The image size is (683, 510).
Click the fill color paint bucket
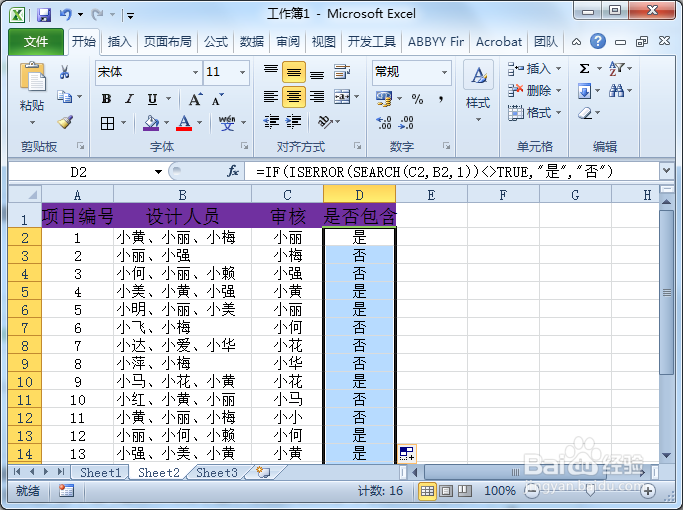click(151, 123)
